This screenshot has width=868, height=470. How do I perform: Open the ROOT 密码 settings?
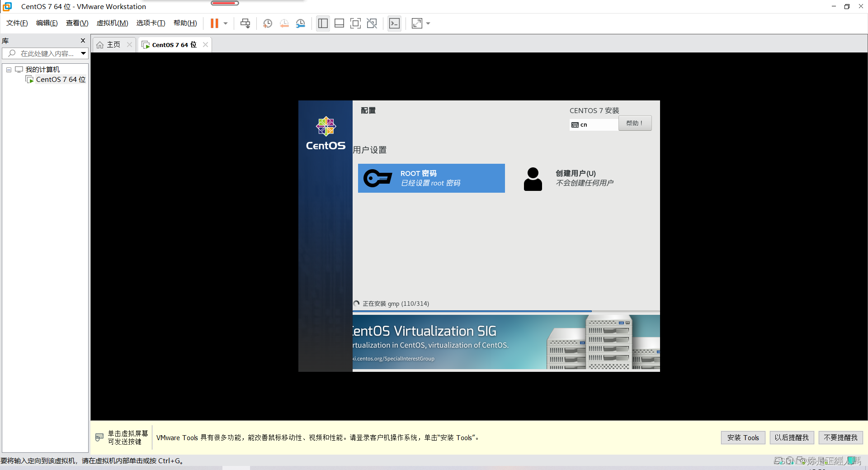pyautogui.click(x=431, y=178)
